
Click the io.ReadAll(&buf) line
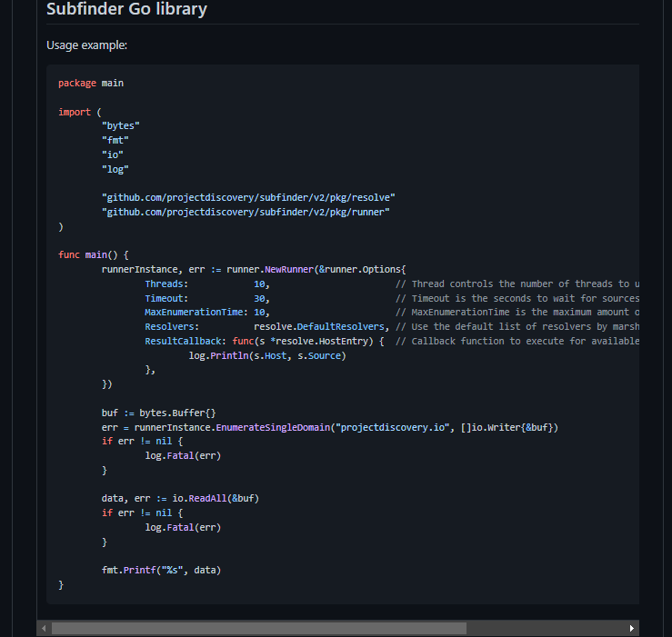click(180, 499)
